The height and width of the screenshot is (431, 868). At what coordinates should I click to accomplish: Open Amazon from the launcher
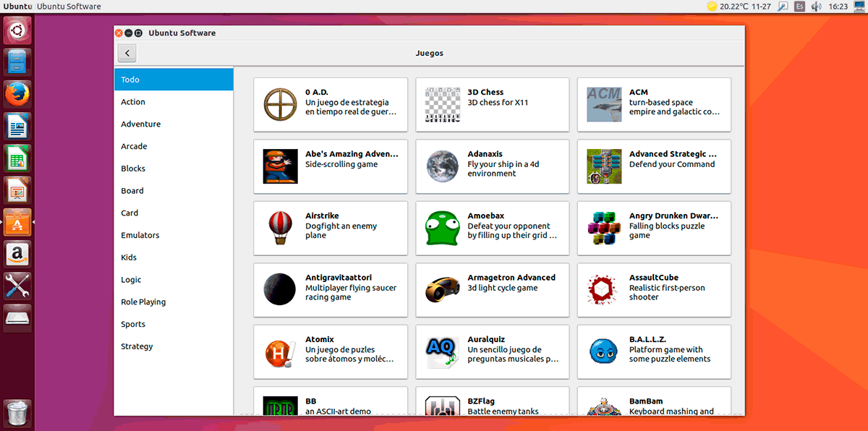[17, 255]
